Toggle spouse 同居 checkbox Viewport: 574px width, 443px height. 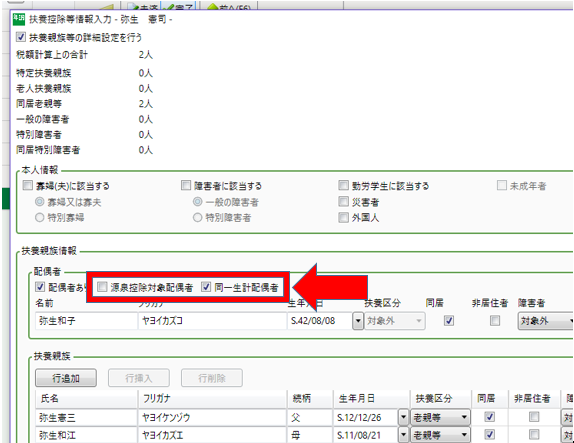(449, 321)
